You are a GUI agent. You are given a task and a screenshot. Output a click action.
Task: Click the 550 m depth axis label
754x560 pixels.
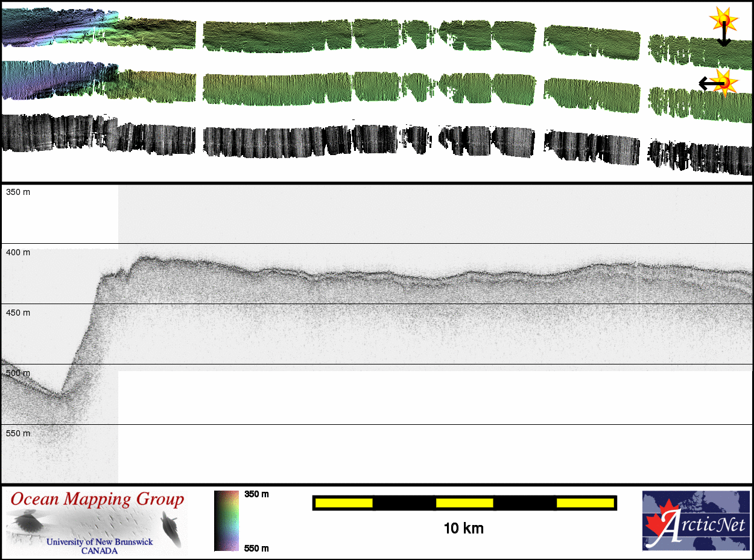[x=18, y=433]
